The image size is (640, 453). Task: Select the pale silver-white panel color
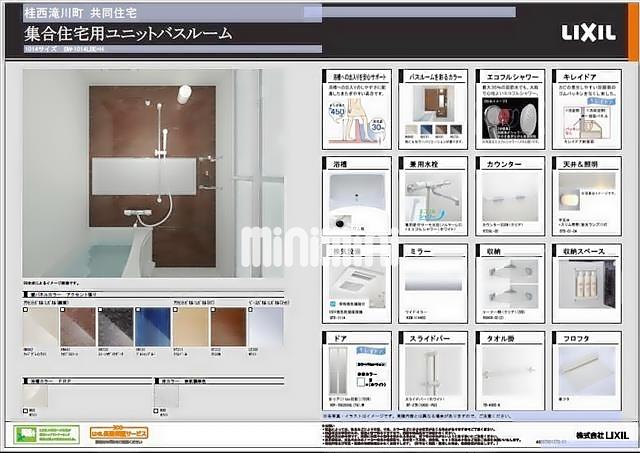pyautogui.click(x=266, y=327)
